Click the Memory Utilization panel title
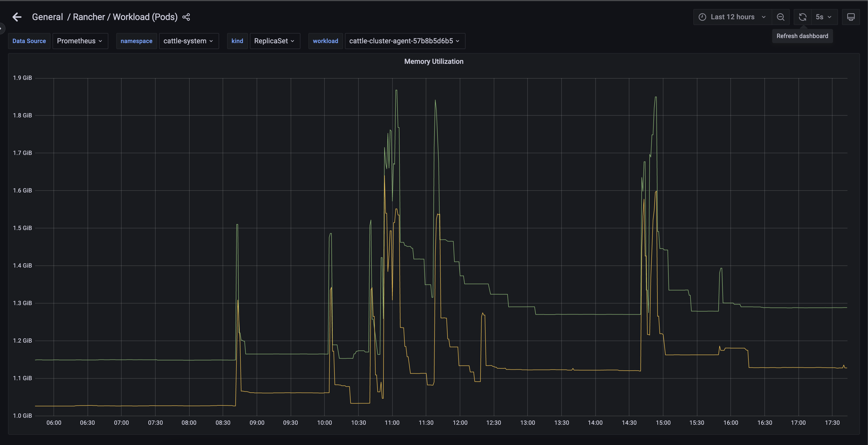The height and width of the screenshot is (445, 868). (x=434, y=61)
